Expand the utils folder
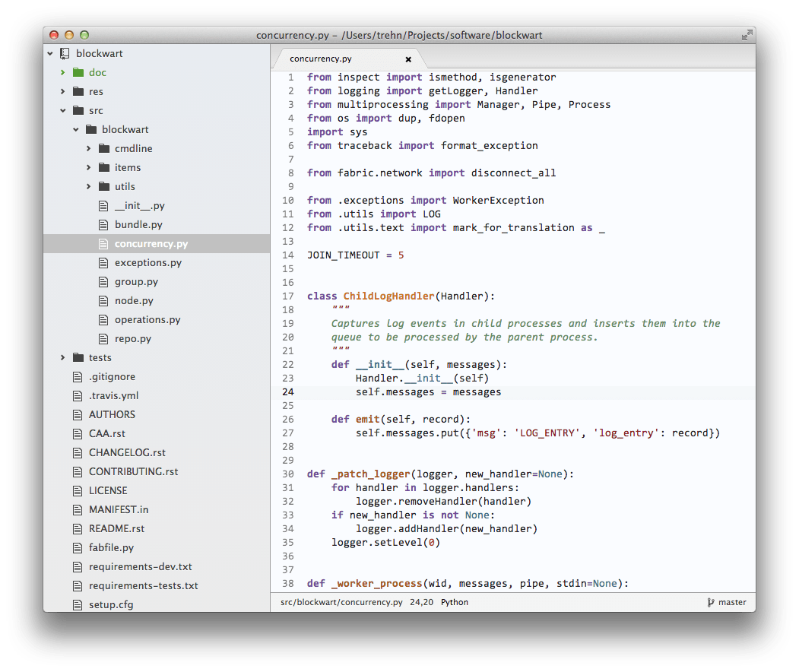Image resolution: width=799 pixels, height=672 pixels. tap(89, 186)
